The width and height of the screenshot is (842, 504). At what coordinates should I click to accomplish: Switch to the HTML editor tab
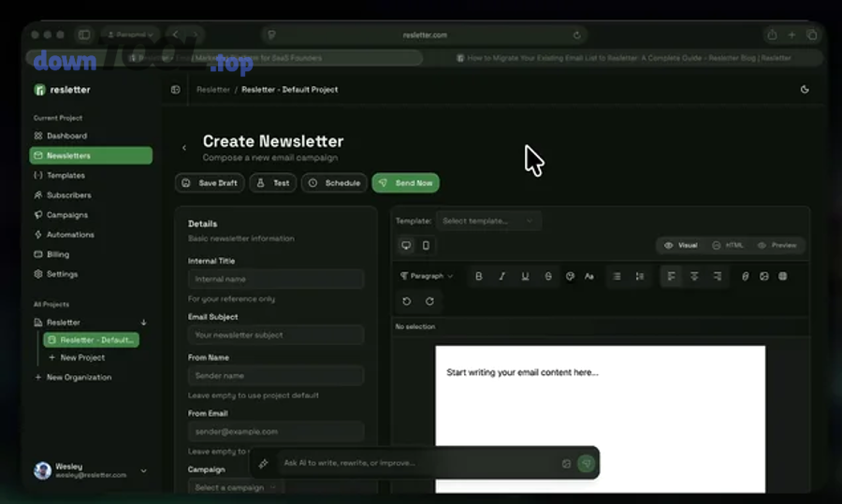728,246
